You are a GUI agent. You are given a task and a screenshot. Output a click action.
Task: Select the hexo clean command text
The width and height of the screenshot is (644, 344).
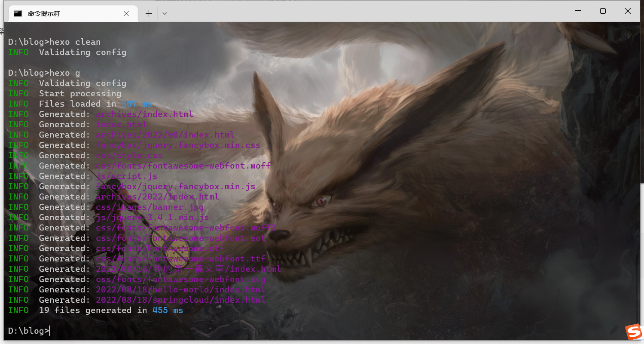click(74, 42)
